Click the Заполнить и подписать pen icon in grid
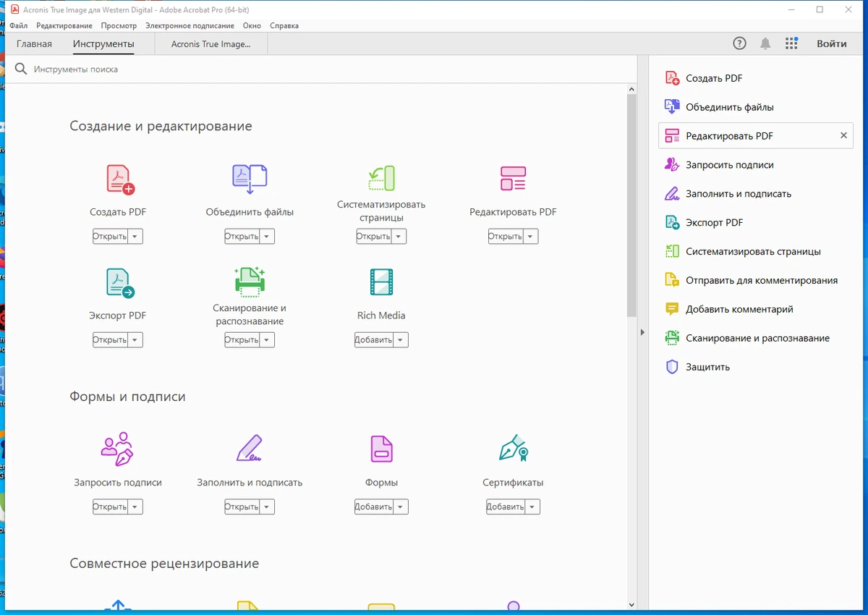 point(250,449)
